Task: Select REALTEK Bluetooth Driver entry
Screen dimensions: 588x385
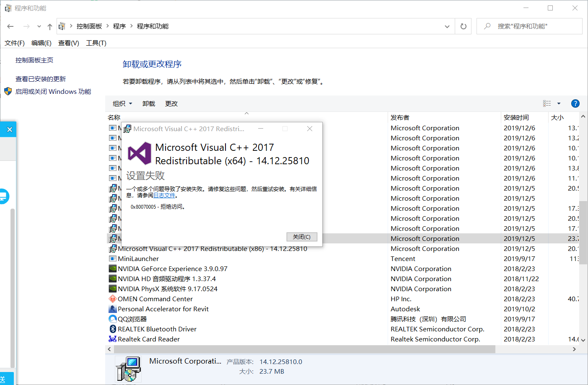Action: (157, 329)
